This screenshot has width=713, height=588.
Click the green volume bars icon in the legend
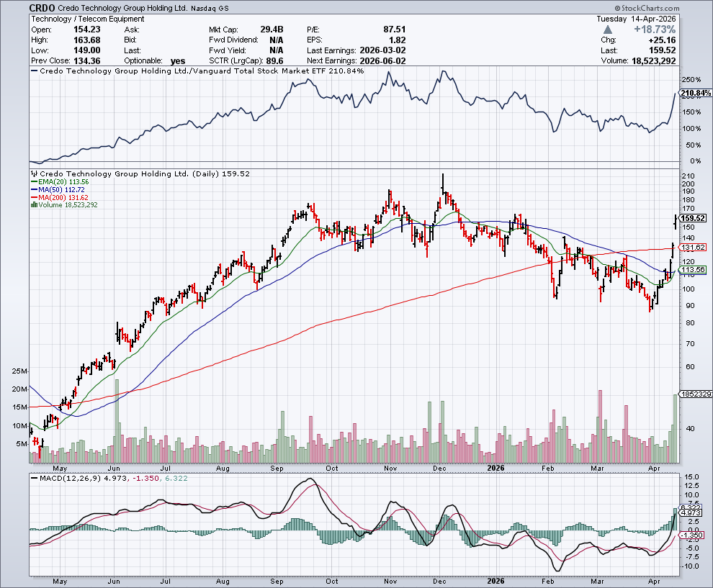pos(33,205)
